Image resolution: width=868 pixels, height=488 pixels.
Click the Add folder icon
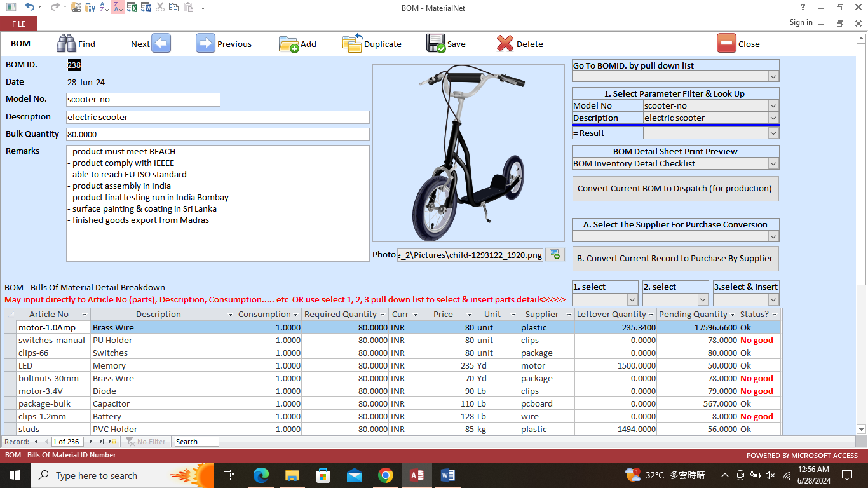[288, 44]
